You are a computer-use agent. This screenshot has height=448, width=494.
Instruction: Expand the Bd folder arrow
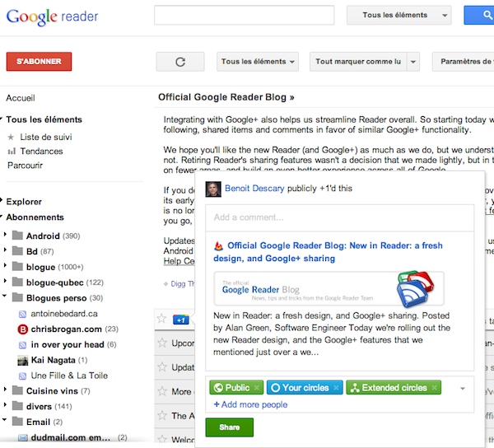click(5, 250)
